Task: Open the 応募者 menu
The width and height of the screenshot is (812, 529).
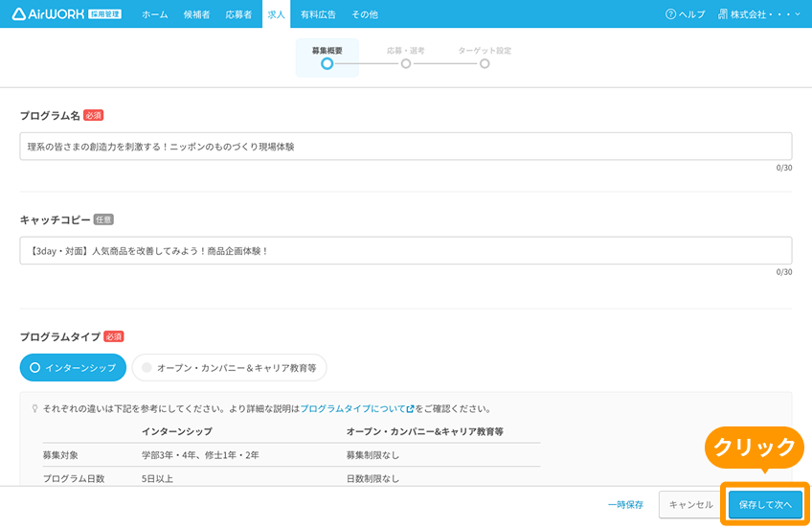Action: click(238, 14)
